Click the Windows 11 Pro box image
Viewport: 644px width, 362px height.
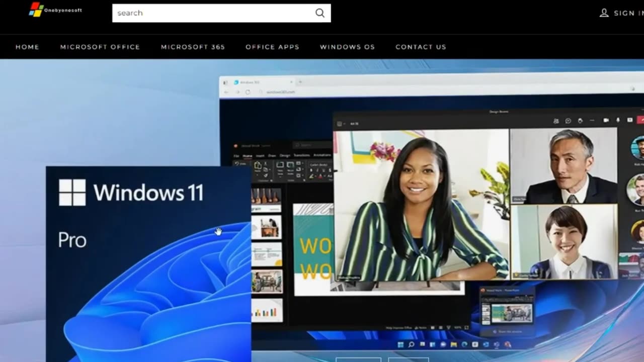click(148, 264)
